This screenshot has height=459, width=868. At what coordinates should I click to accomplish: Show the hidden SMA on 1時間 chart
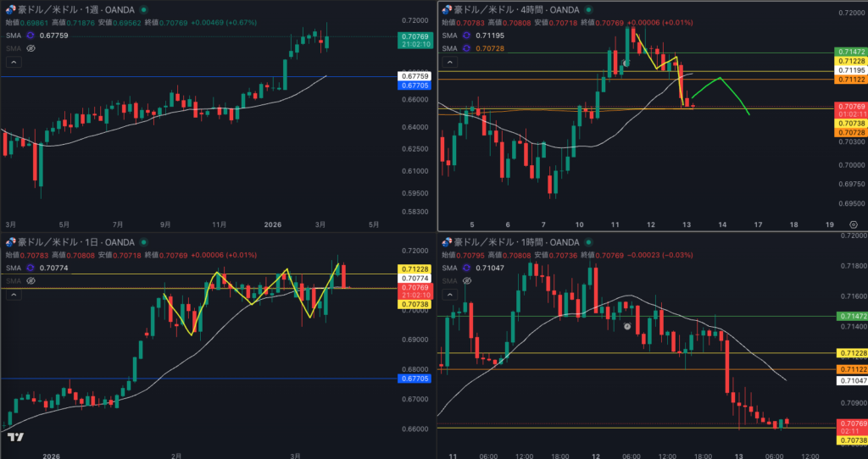point(467,281)
